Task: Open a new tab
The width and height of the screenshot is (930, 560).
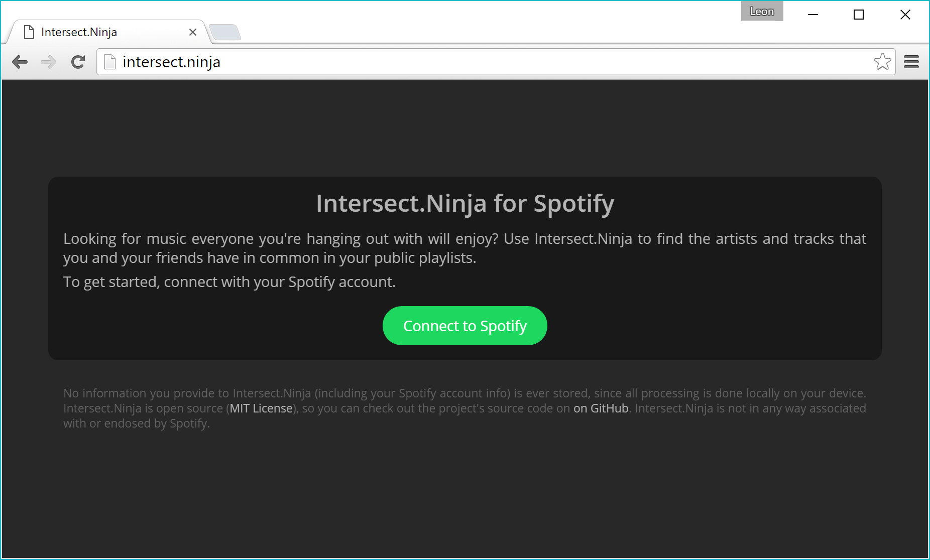Action: 225,32
